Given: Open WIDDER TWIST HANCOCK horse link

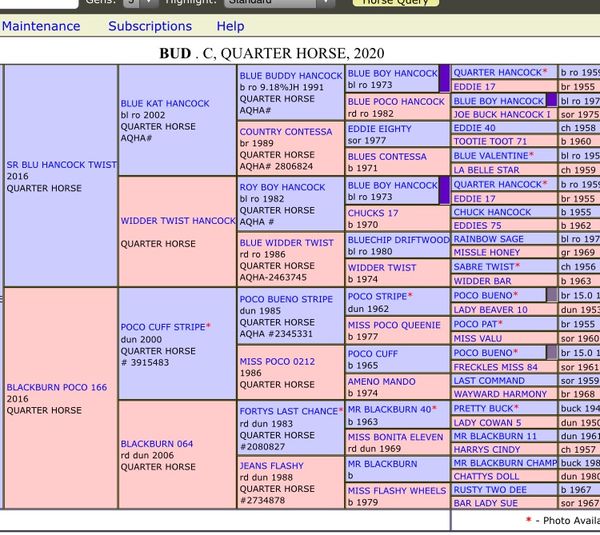Looking at the screenshot, I should [178, 221].
